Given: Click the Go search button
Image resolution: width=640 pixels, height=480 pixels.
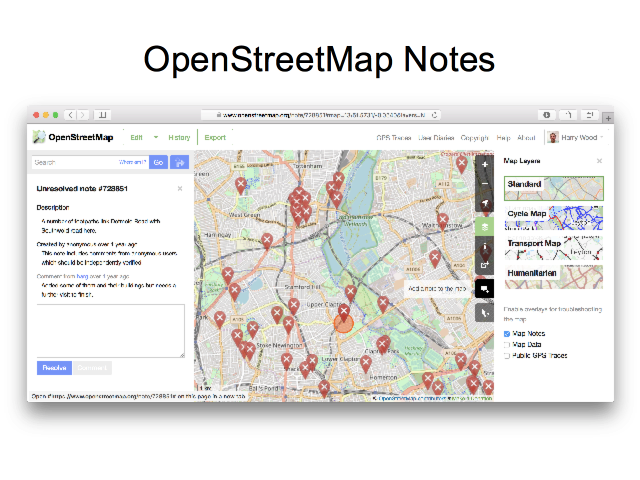Looking at the screenshot, I should pos(158,162).
